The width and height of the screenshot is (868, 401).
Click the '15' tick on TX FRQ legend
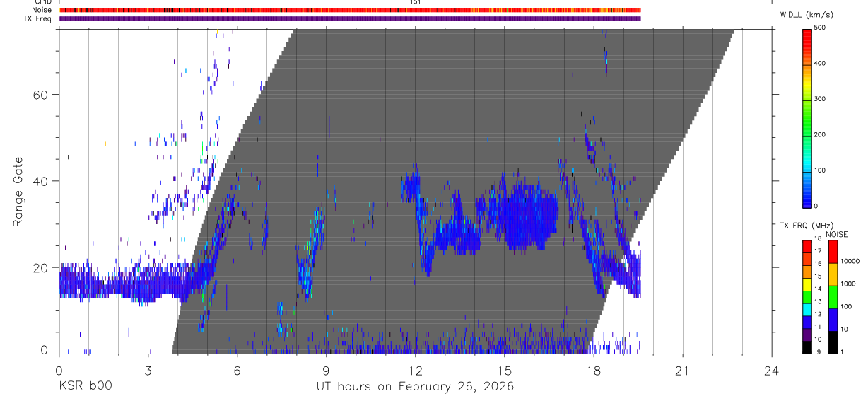pyautogui.click(x=818, y=277)
